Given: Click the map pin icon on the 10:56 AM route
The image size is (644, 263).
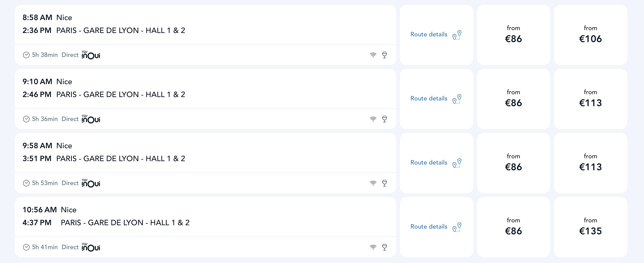Looking at the screenshot, I should coord(457,227).
